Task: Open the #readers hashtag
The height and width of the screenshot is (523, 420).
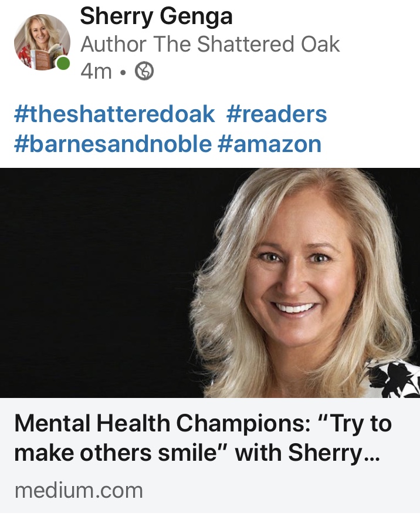Action: (277, 114)
